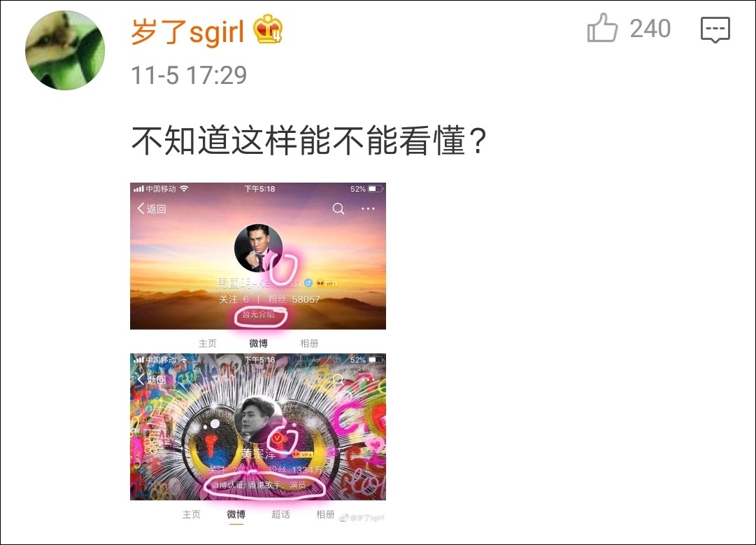Image resolution: width=756 pixels, height=545 pixels.
Task: Select 主页 tab under top profile
Action: 208,344
